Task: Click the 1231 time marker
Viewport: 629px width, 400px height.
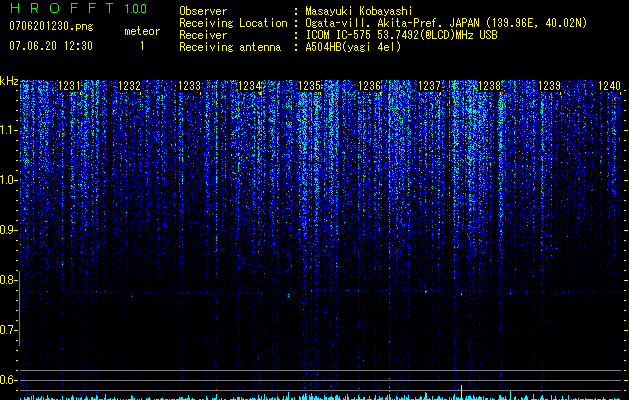Action: coord(69,86)
